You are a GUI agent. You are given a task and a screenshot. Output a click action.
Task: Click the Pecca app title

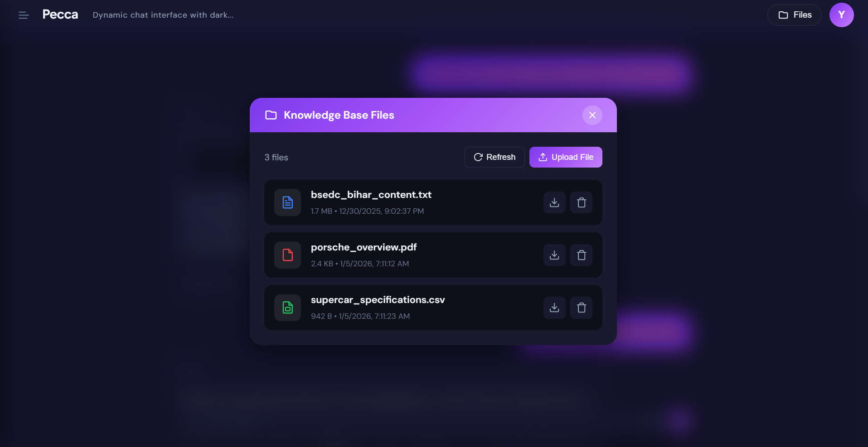tap(60, 14)
